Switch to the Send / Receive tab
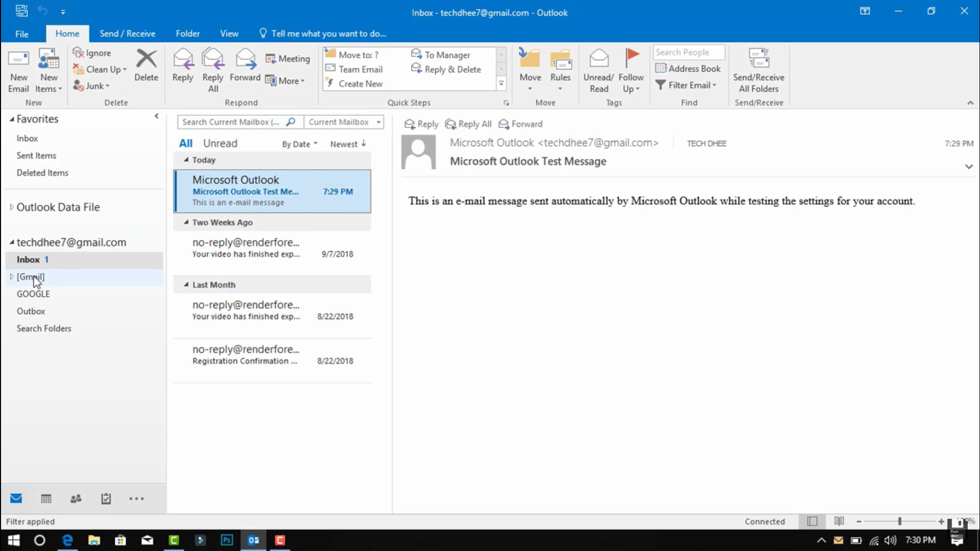 [x=127, y=34]
